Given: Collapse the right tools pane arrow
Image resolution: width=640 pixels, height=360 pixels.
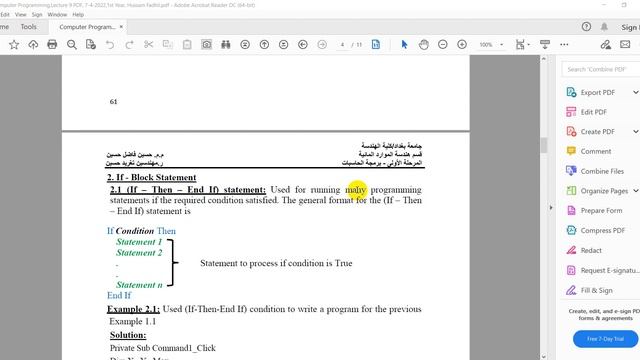Looking at the screenshot, I should coord(551,208).
